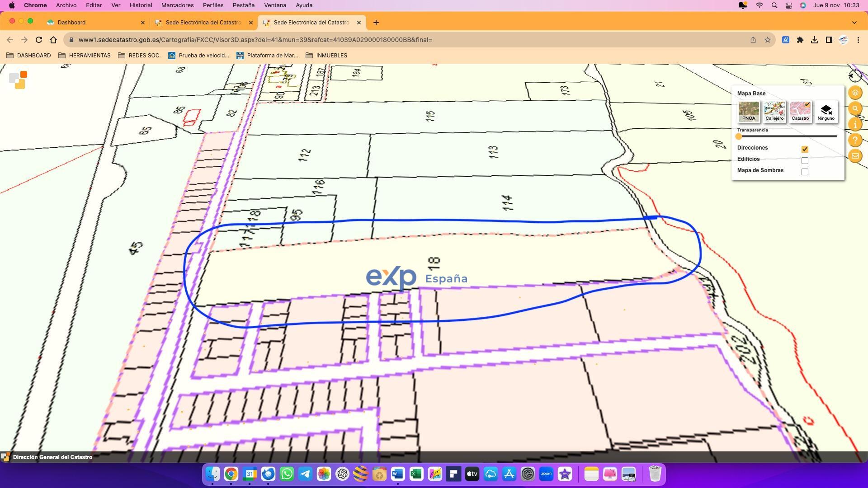Open the translate extension icon
Screen dimensions: 868x488
tap(786, 40)
